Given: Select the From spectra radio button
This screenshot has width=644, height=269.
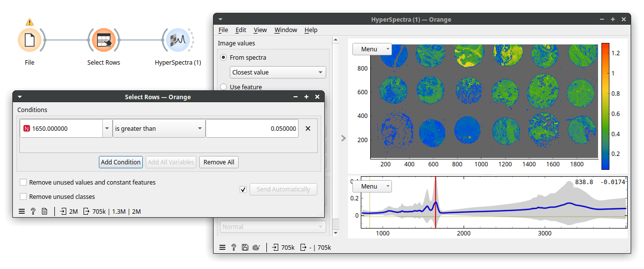Looking at the screenshot, I should [x=223, y=57].
